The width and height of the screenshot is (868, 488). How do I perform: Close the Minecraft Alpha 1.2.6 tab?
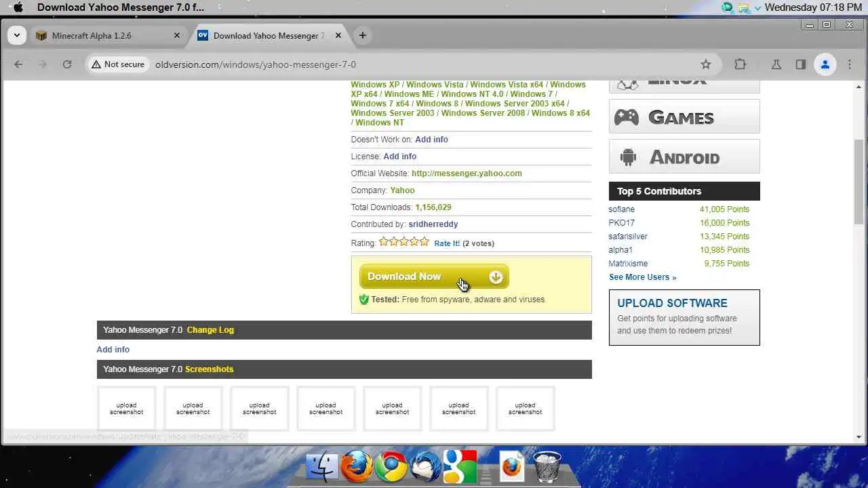point(177,35)
